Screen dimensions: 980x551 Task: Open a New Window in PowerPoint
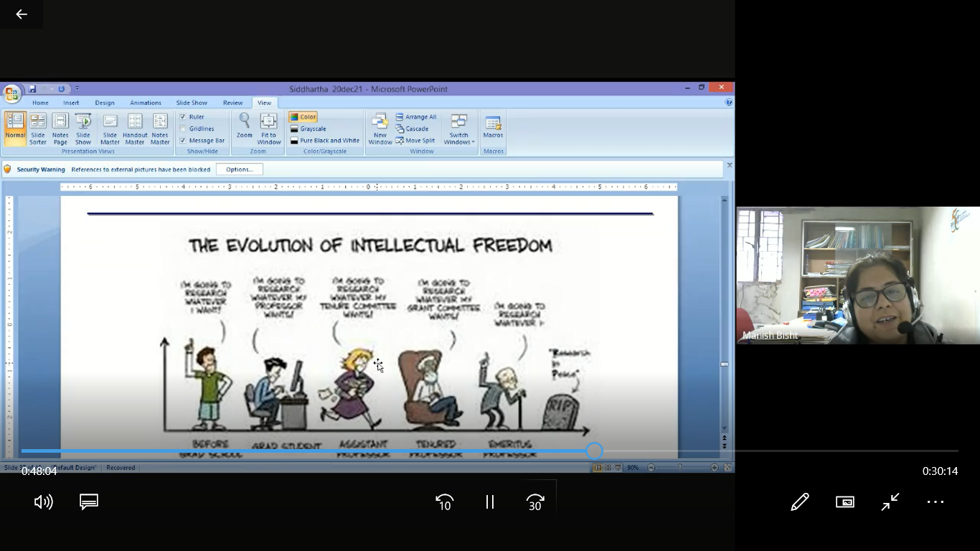(x=380, y=129)
